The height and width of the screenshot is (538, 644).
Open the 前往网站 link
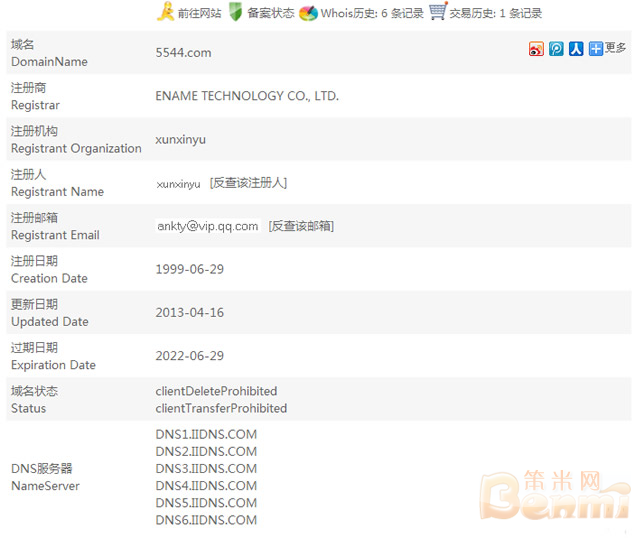(x=199, y=13)
